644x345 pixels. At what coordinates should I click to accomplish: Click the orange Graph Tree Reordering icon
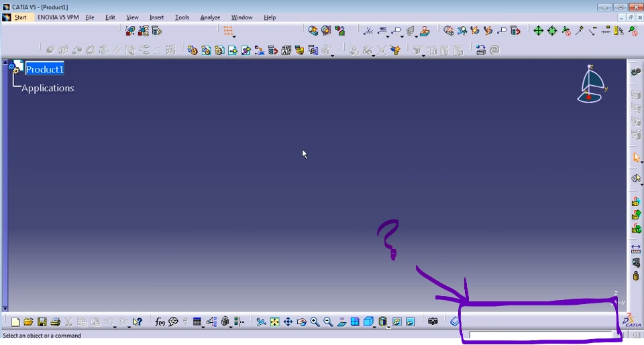228,30
